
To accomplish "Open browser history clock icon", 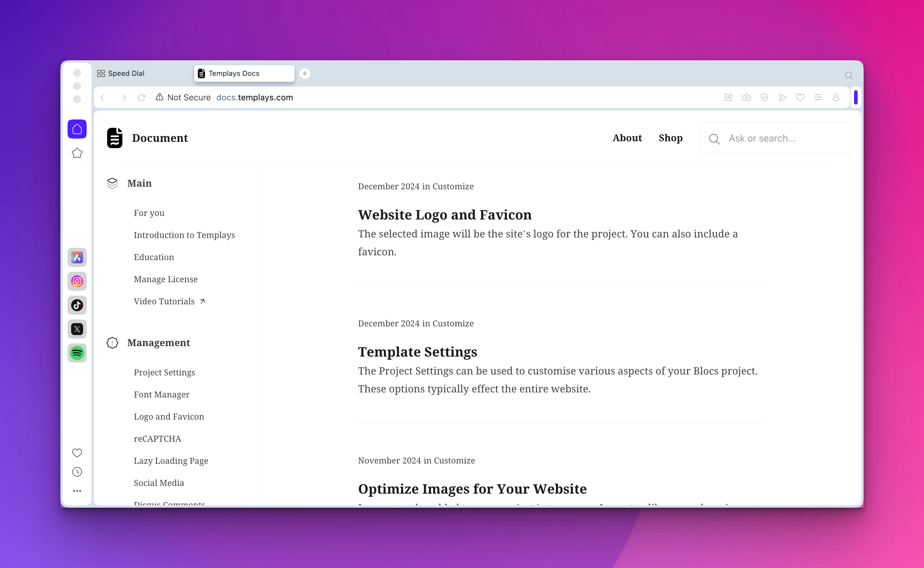I will tap(77, 472).
